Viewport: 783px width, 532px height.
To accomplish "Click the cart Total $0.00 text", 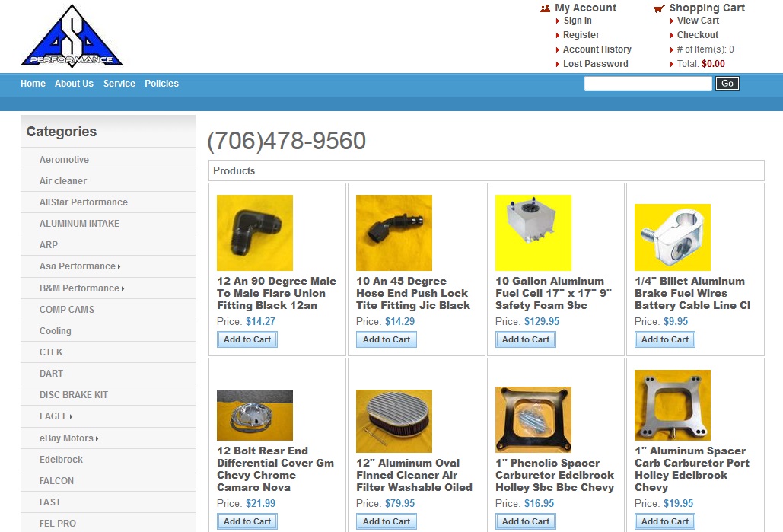I will click(x=701, y=64).
